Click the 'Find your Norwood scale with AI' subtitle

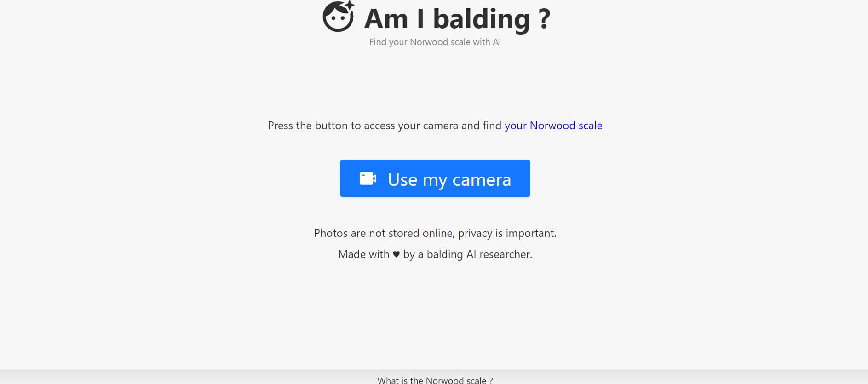[x=435, y=42]
